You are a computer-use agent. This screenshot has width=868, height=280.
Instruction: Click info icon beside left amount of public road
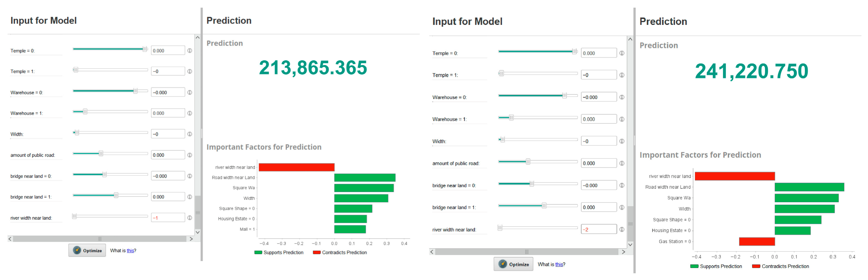tap(190, 155)
